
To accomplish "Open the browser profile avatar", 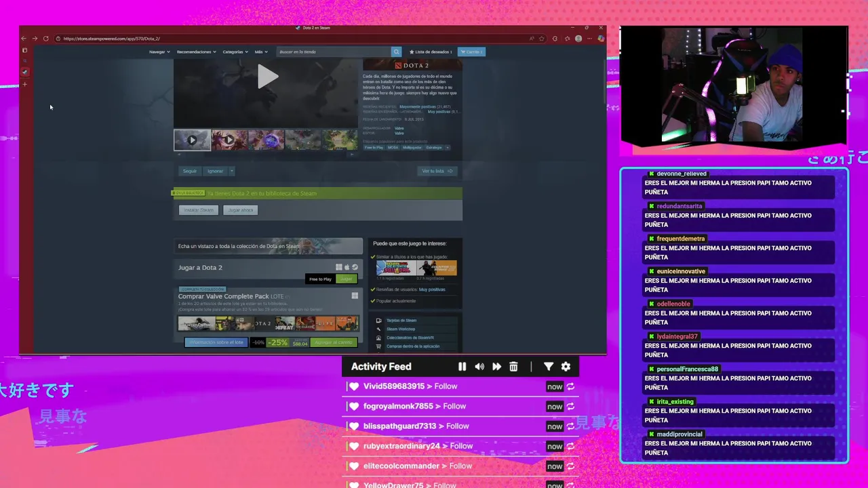I will click(578, 39).
